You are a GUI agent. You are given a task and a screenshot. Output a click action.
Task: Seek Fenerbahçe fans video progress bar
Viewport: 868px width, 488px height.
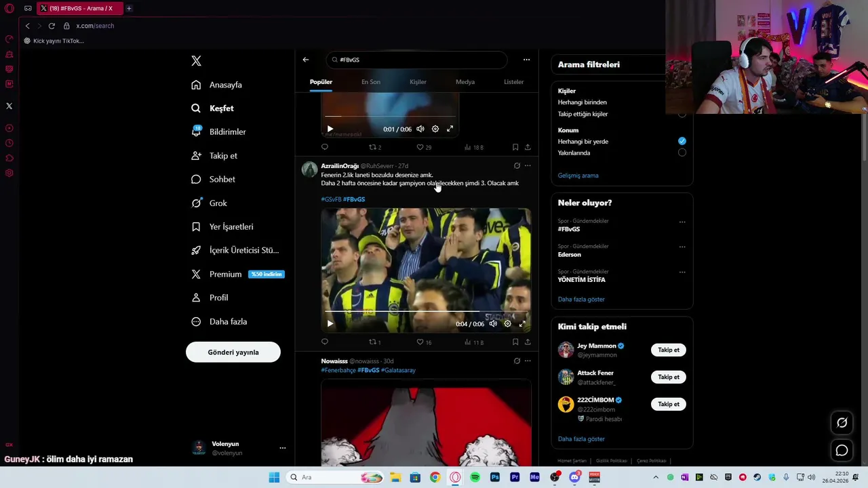coord(426,312)
